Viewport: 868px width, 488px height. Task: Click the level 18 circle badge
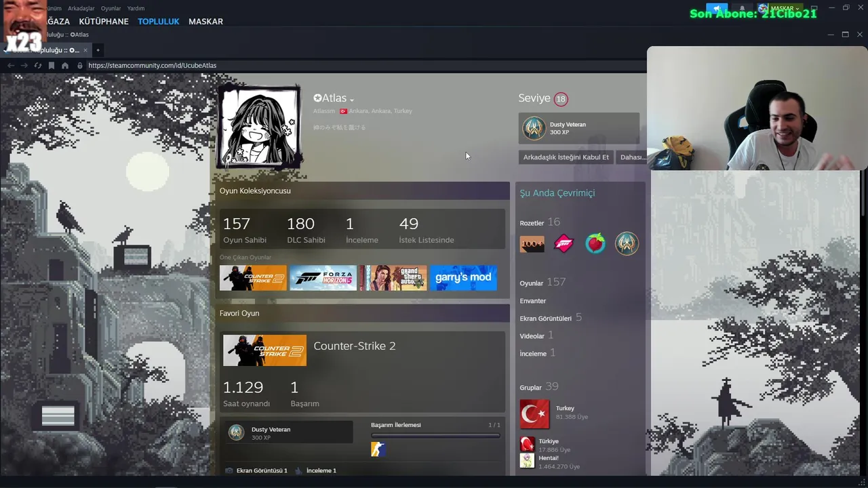561,99
